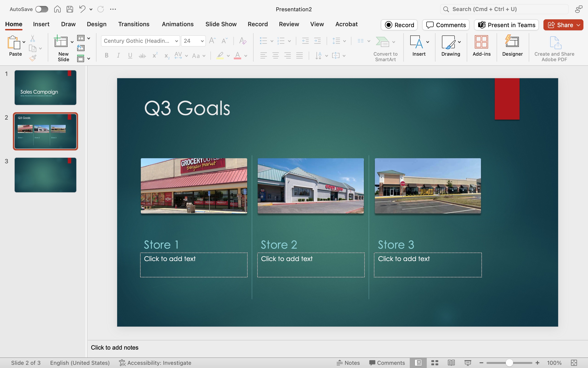The image size is (588, 368).
Task: Open the Slide Show tab
Action: point(221,24)
